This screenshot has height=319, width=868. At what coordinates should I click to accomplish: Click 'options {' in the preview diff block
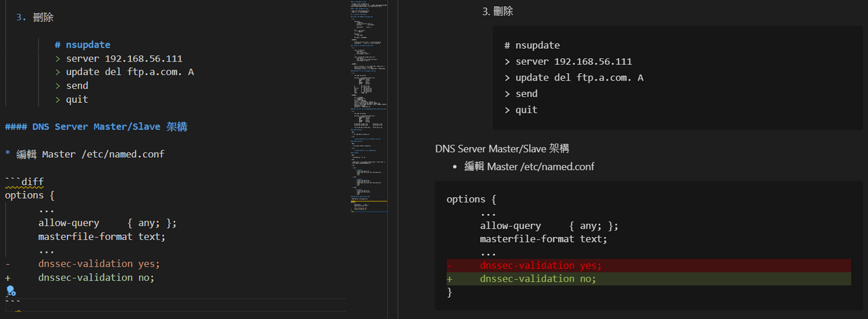pos(471,199)
